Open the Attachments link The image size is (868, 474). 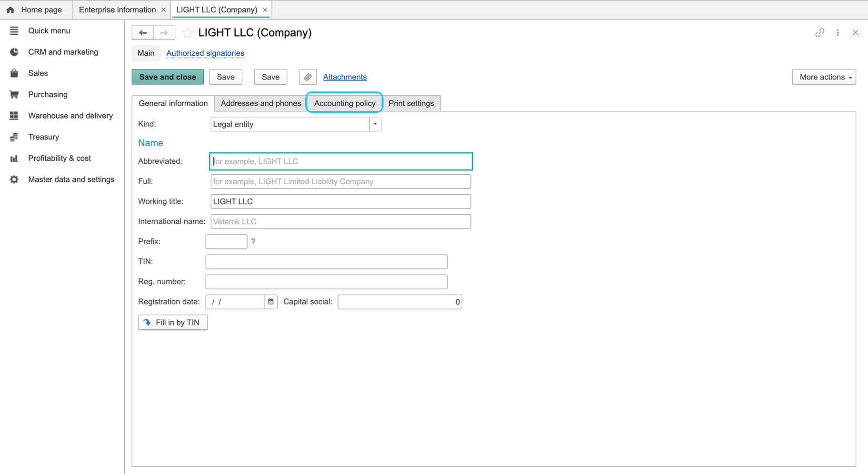(x=345, y=77)
